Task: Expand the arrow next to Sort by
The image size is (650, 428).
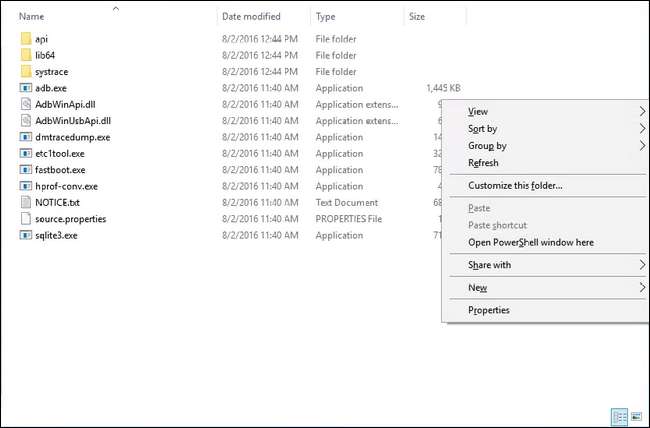Action: click(642, 129)
